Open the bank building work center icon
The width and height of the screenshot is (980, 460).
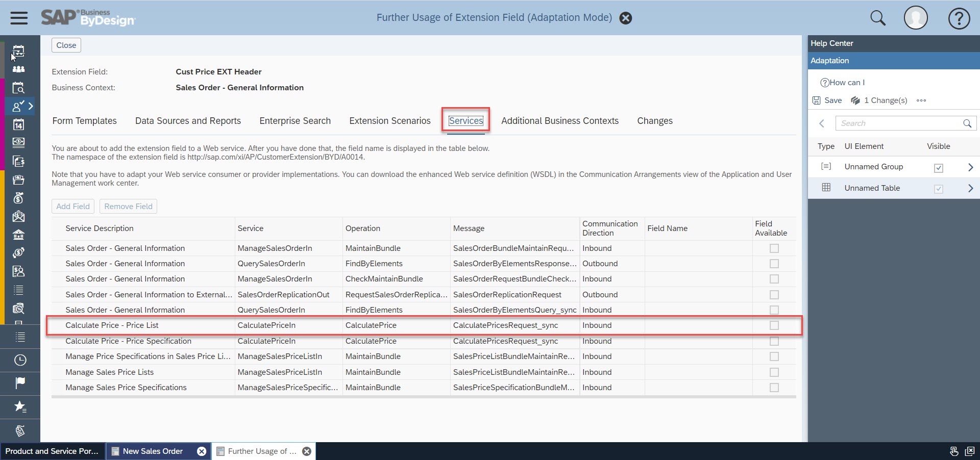click(x=18, y=235)
